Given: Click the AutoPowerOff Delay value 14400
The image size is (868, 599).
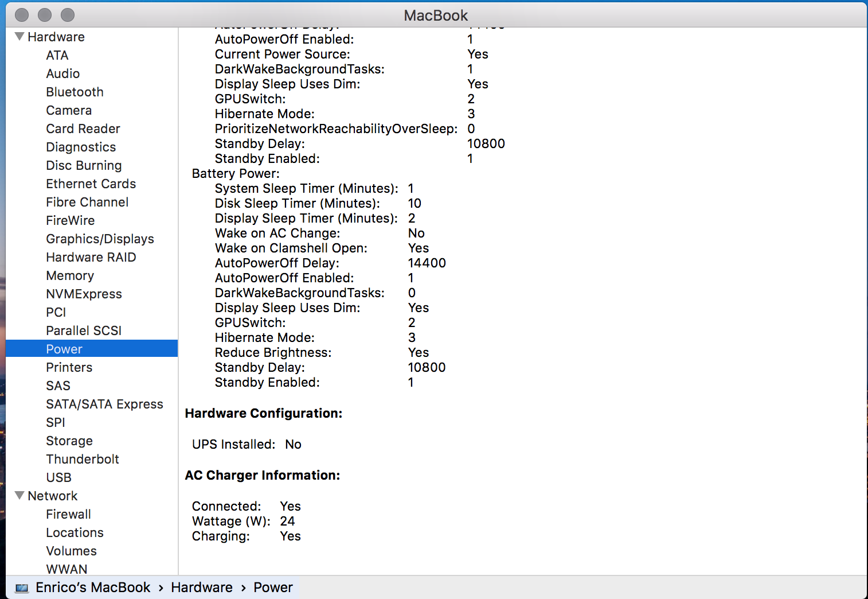Looking at the screenshot, I should click(427, 263).
